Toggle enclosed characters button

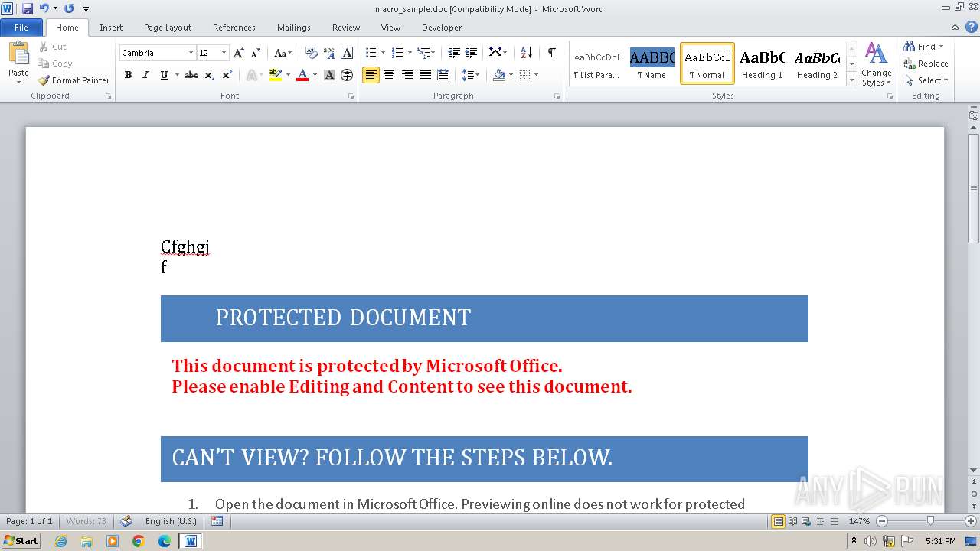[347, 75]
